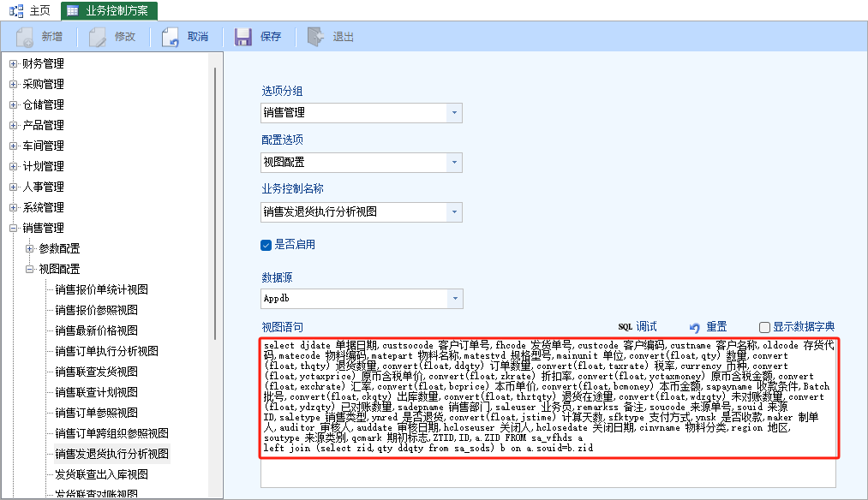Select 销售订单执行分析视图 in the tree
The image size is (868, 500).
pyautogui.click(x=106, y=351)
